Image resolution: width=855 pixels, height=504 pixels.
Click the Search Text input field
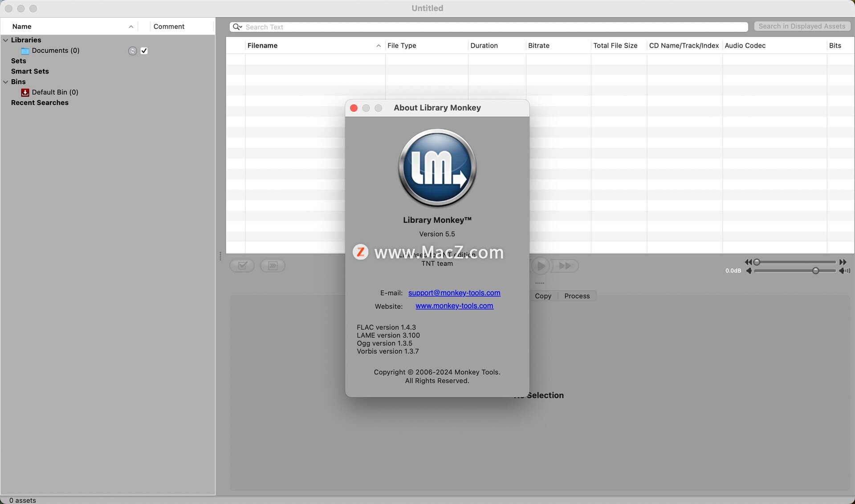click(x=490, y=27)
